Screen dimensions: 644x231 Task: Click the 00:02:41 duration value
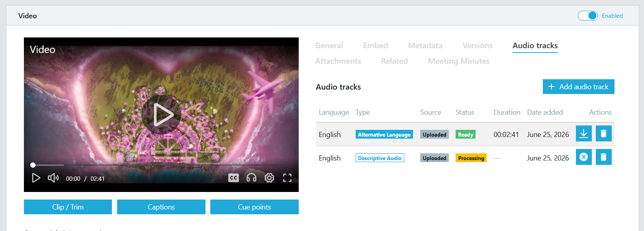[x=506, y=135]
